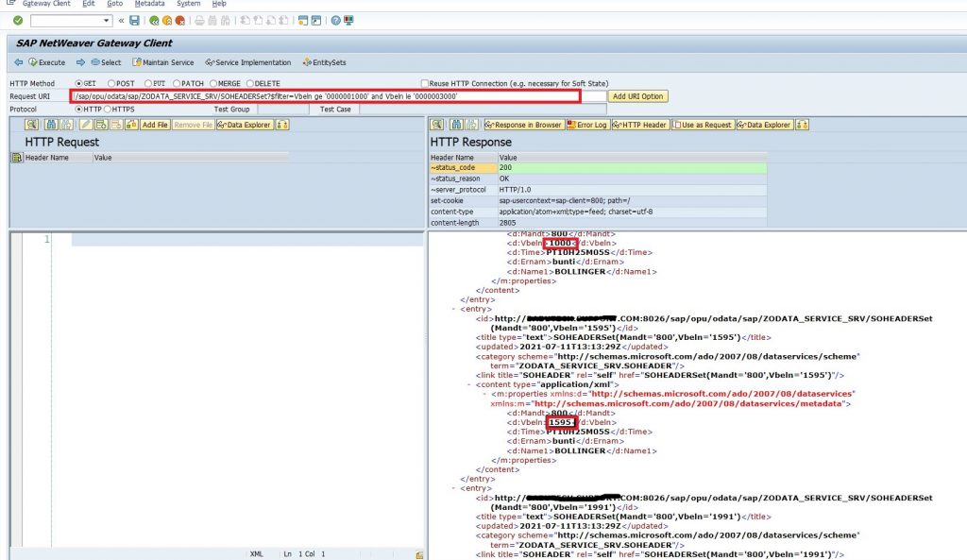The image size is (967, 560).
Task: Click the Test Case input field
Action: 483,110
